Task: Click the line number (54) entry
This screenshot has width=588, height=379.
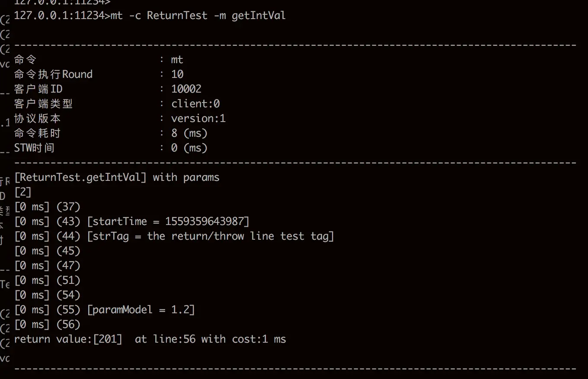Action: click(68, 295)
